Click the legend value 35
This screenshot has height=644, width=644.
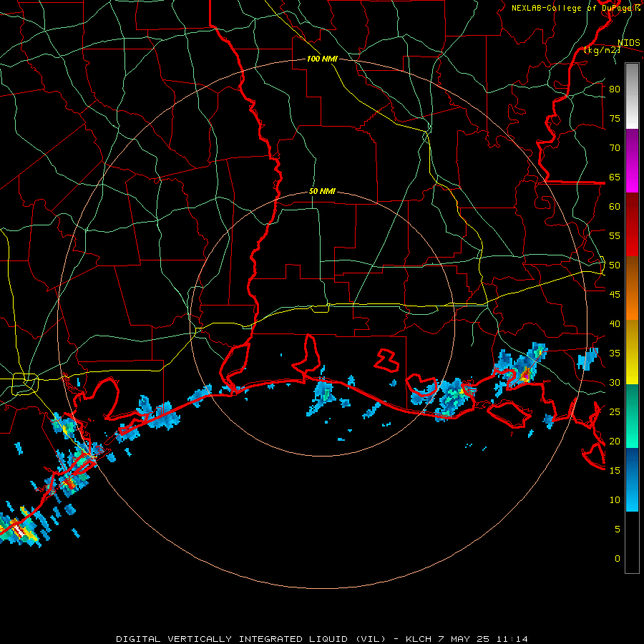pyautogui.click(x=615, y=353)
